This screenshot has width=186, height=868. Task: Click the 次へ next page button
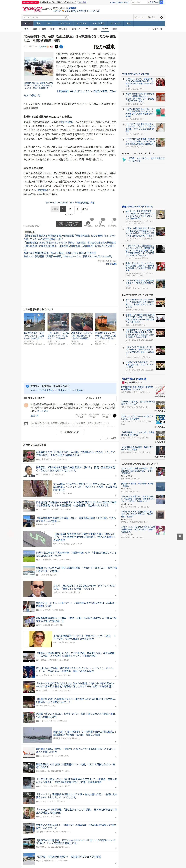85,209
